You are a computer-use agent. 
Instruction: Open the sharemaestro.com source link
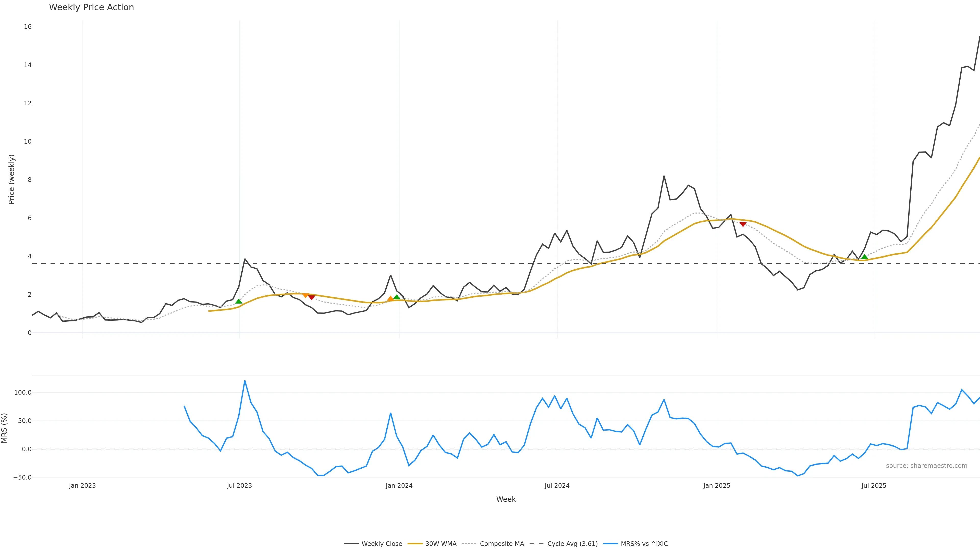(x=926, y=466)
